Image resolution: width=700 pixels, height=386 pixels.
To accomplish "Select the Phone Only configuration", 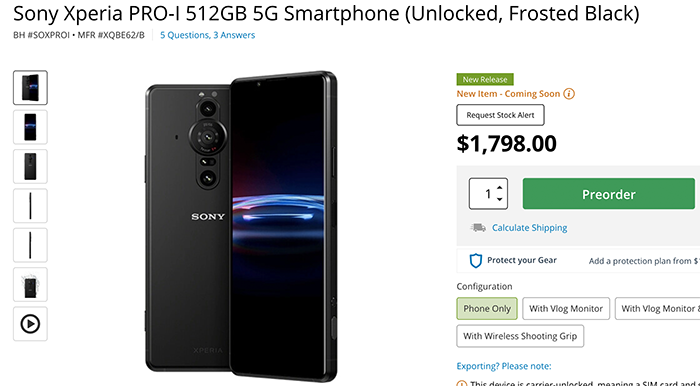I will coord(487,309).
